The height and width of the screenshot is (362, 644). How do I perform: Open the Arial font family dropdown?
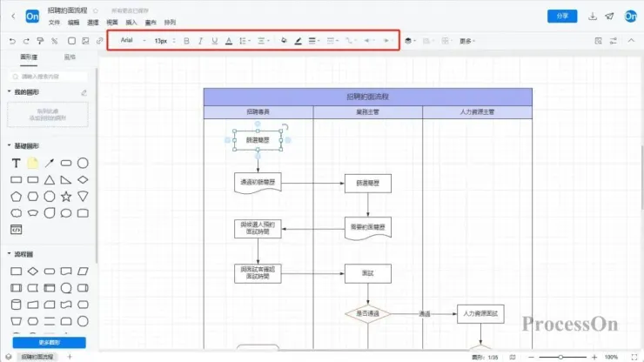(132, 40)
